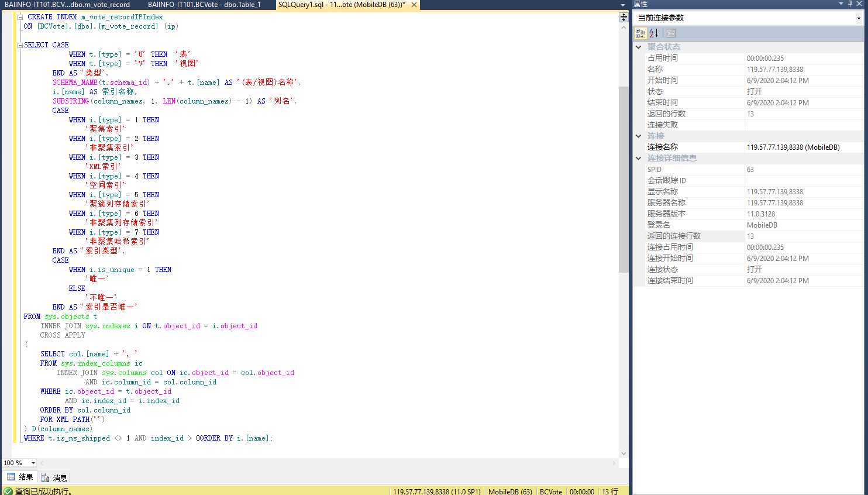Click the horizontal scrollbar right arrow
The width and height of the screenshot is (868, 495).
[x=614, y=463]
